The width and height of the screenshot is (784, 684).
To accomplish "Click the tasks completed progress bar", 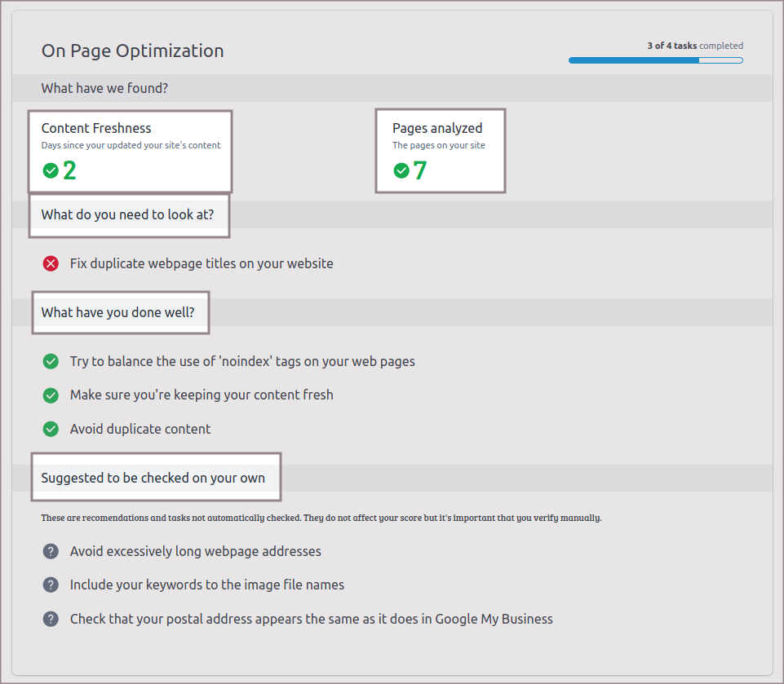I will (x=655, y=60).
